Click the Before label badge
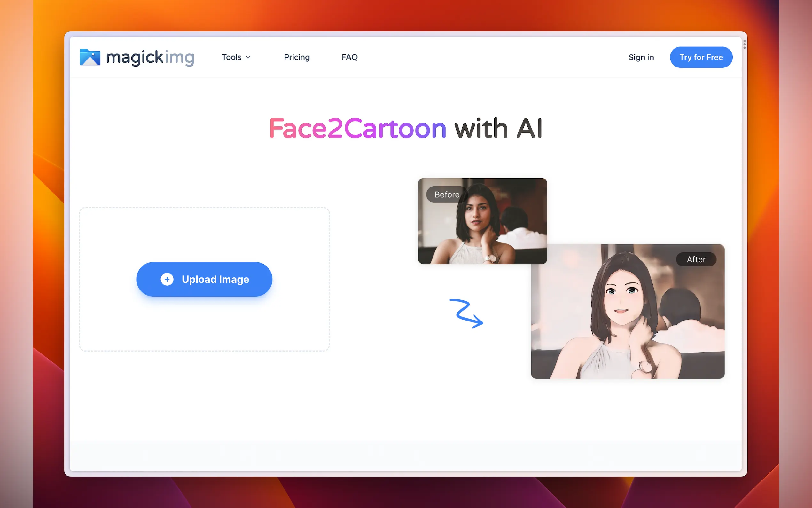Image resolution: width=812 pixels, height=508 pixels. click(x=447, y=194)
